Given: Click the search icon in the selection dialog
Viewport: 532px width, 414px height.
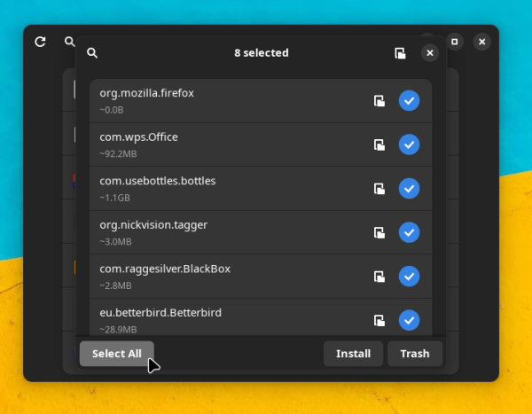Looking at the screenshot, I should pos(92,53).
